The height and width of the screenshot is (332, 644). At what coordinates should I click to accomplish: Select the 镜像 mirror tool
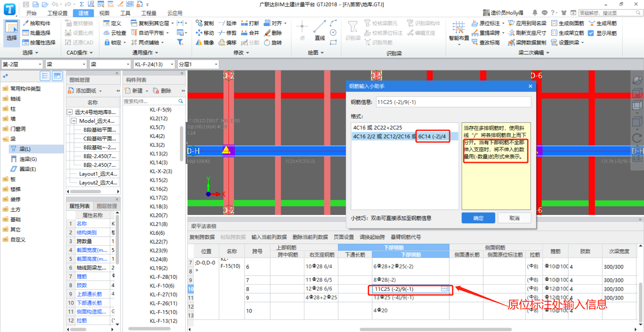click(x=205, y=43)
